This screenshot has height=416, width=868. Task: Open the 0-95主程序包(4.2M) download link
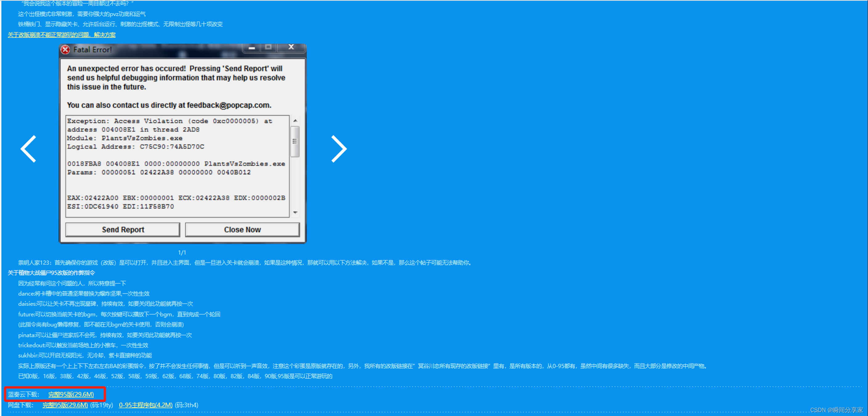pyautogui.click(x=146, y=405)
